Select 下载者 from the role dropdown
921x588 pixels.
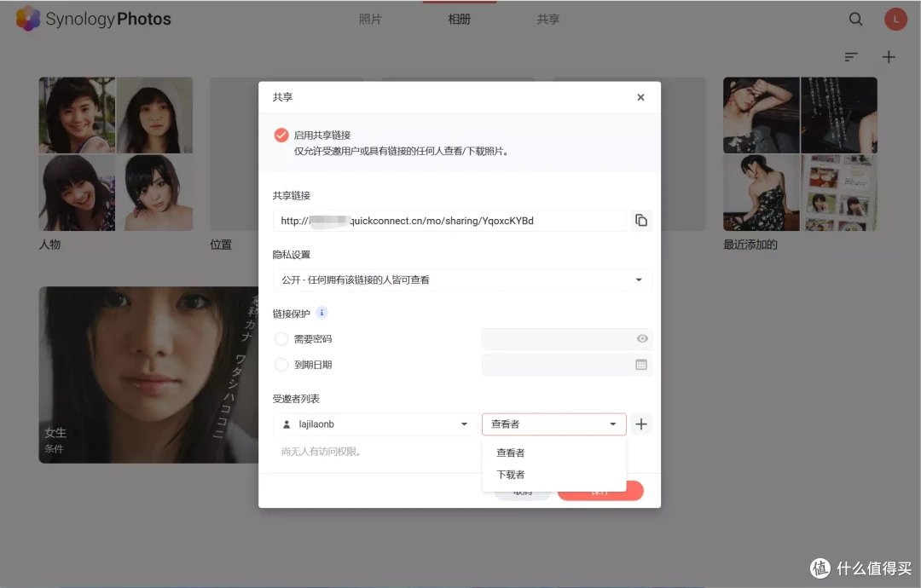point(510,475)
